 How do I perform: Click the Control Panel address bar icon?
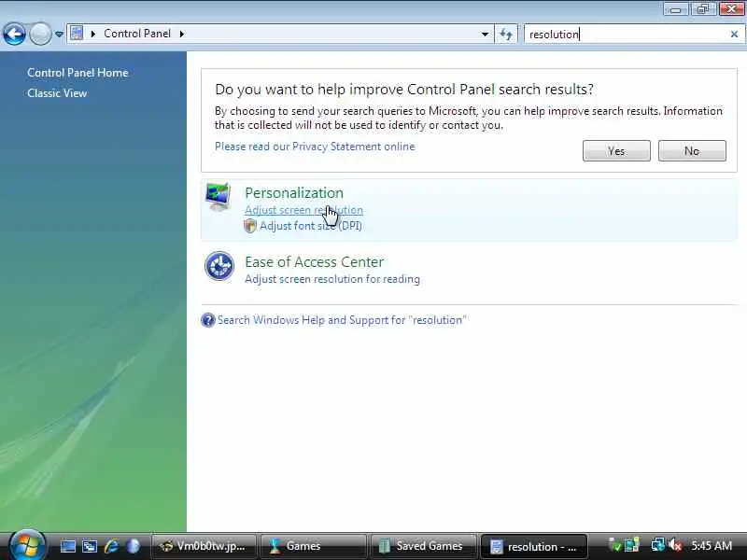coord(77,34)
